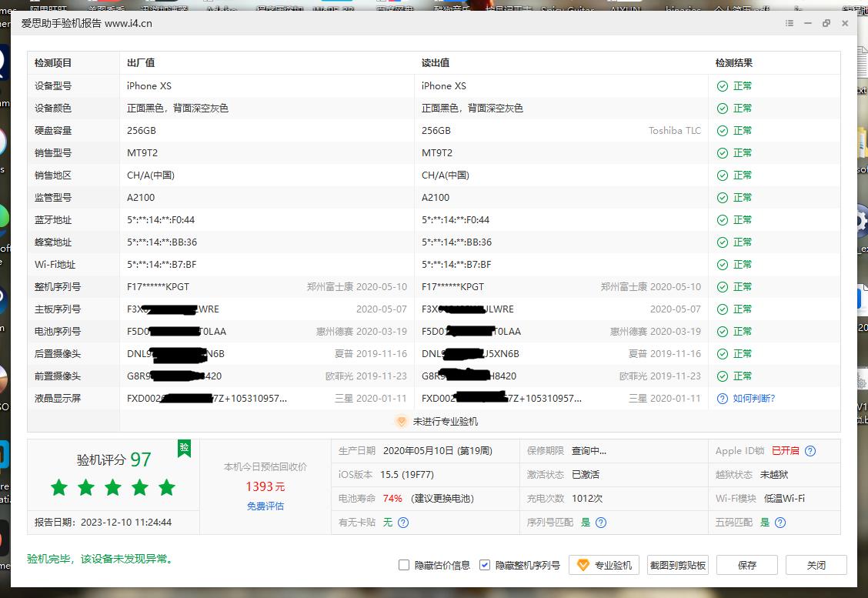Click question icon in 液晶显示屏 row
868x598 pixels.
click(x=722, y=399)
